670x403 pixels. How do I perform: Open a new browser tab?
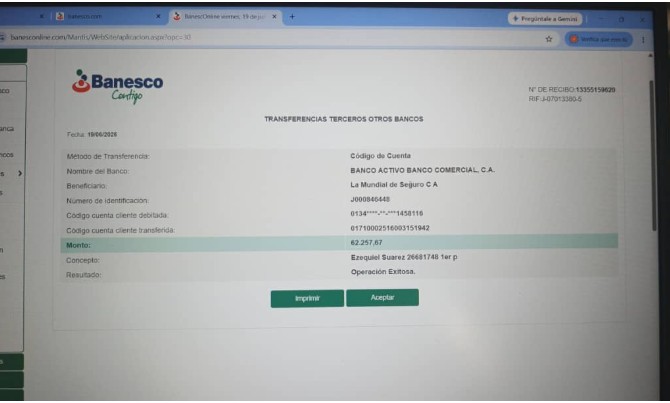click(x=292, y=17)
